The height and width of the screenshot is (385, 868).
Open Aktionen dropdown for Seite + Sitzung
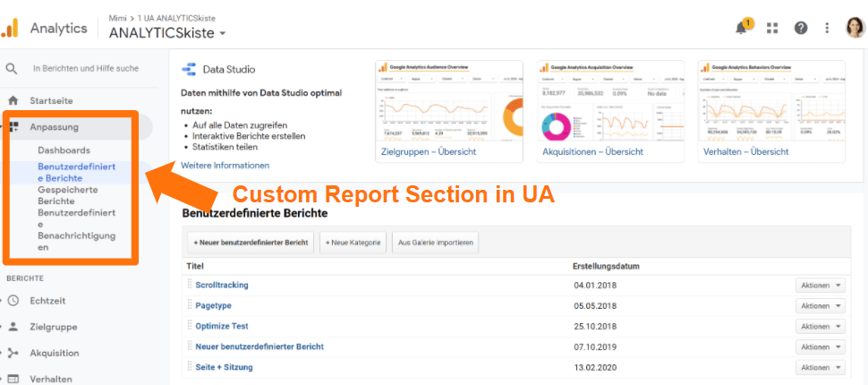[821, 367]
